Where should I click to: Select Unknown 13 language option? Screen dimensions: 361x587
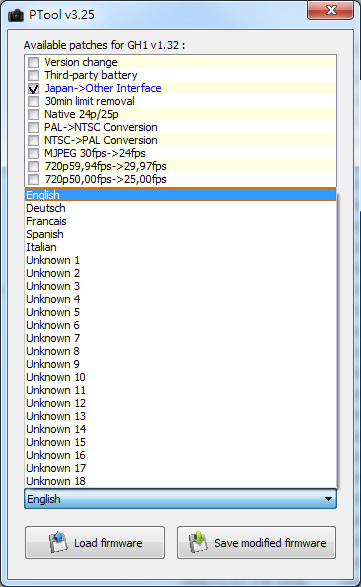pos(180,416)
